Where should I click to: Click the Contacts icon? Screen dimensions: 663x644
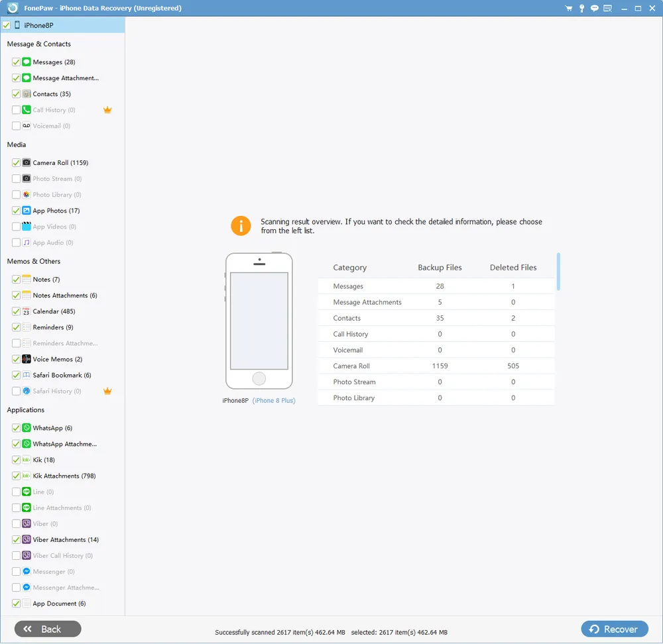click(27, 94)
